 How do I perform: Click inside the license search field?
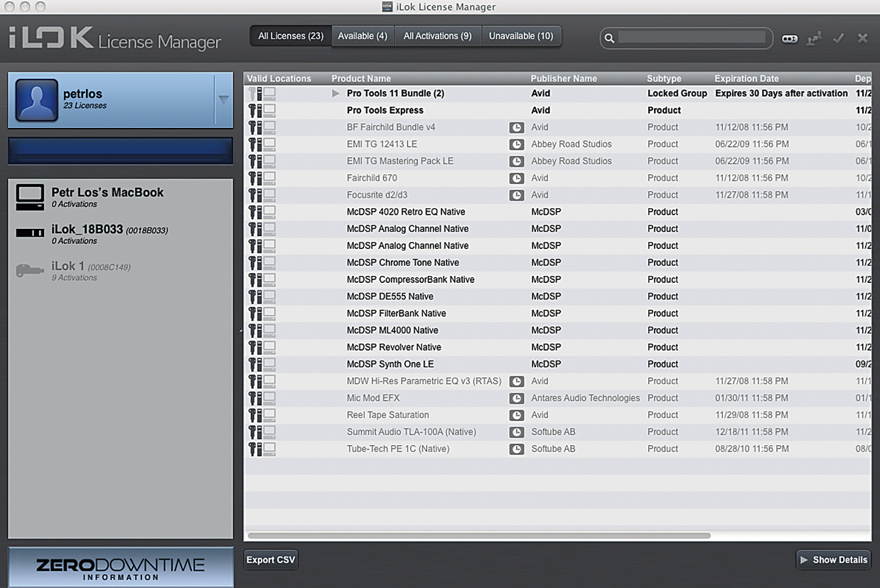tap(692, 38)
